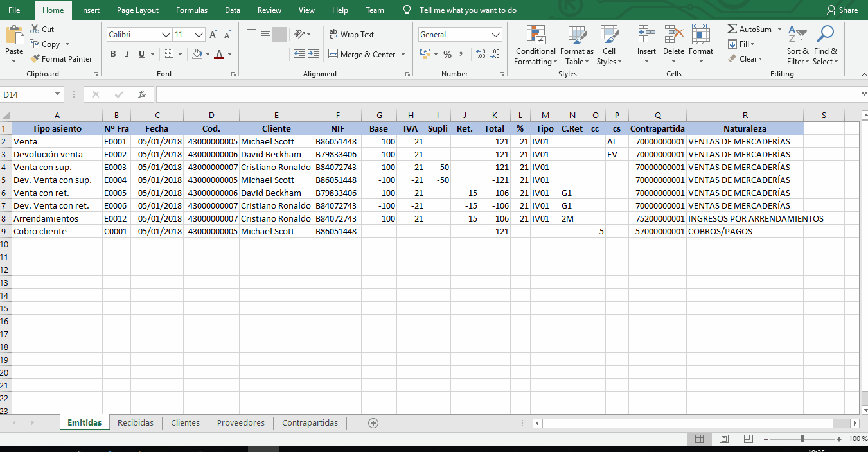Screen dimensions: 868x452
Task: Adjust the zoom slider handle
Action: pos(802,439)
